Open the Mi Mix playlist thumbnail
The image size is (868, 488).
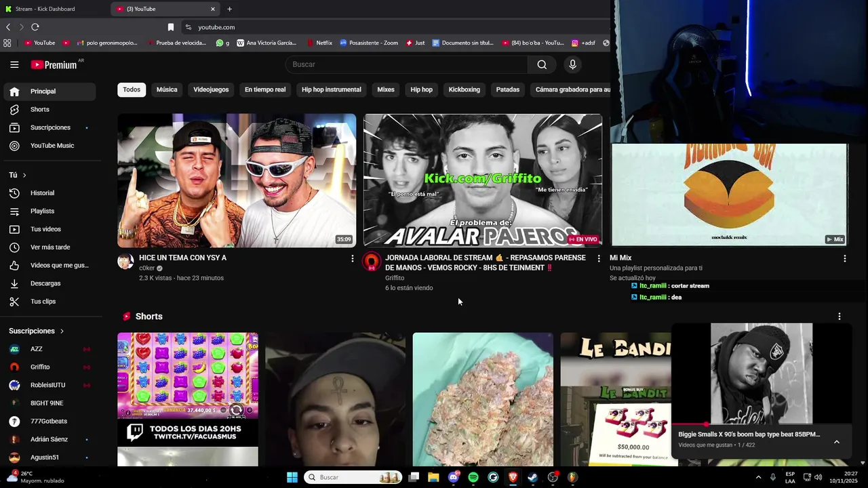click(729, 195)
